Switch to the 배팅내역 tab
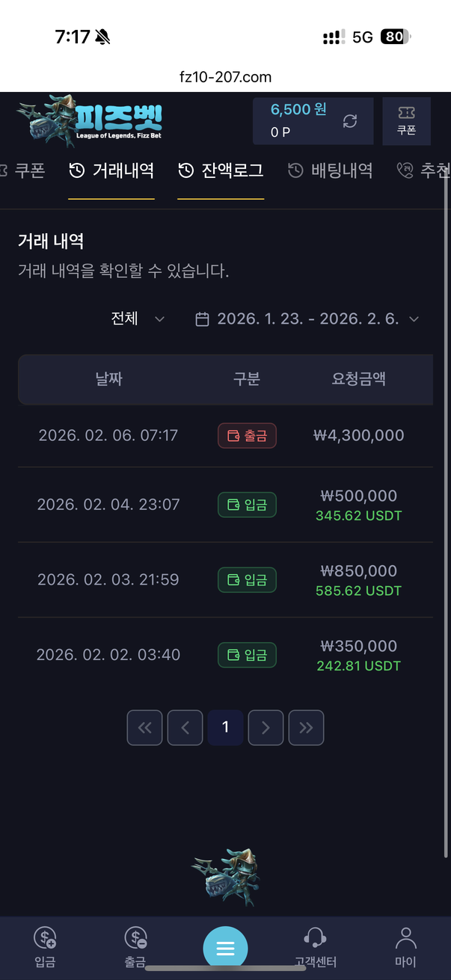The image size is (451, 980). click(x=331, y=171)
